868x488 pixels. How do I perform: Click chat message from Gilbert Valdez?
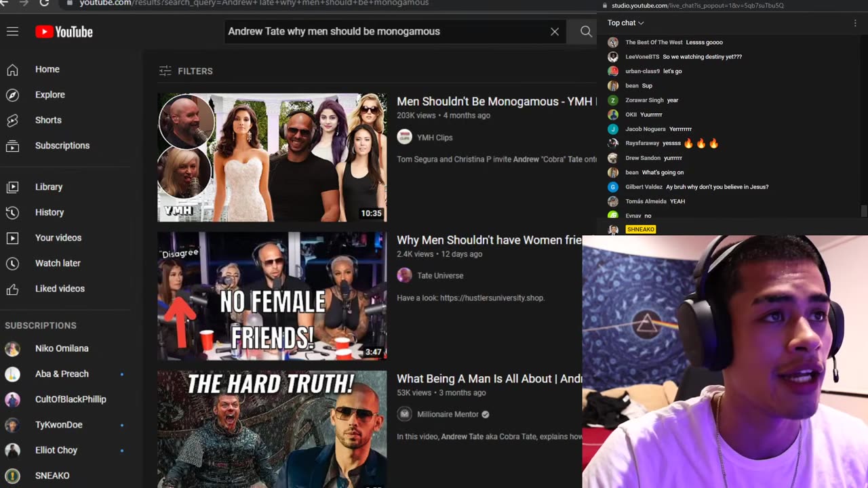(696, 187)
